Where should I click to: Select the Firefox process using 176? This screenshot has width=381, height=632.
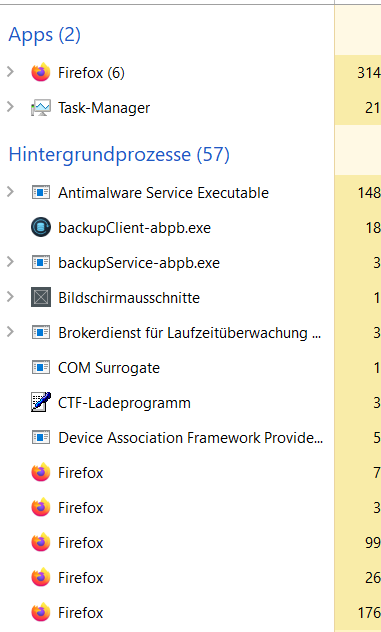190,613
